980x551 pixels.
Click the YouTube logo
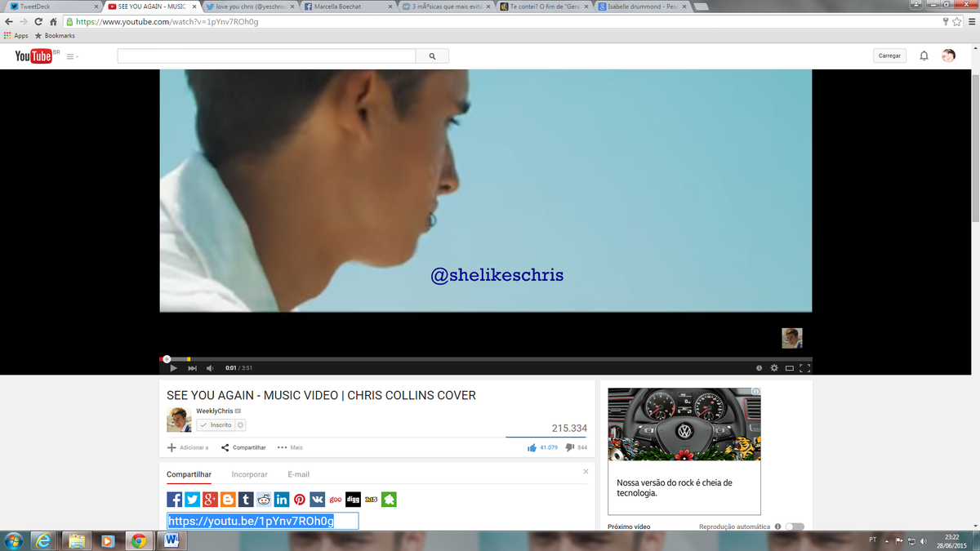click(x=33, y=56)
